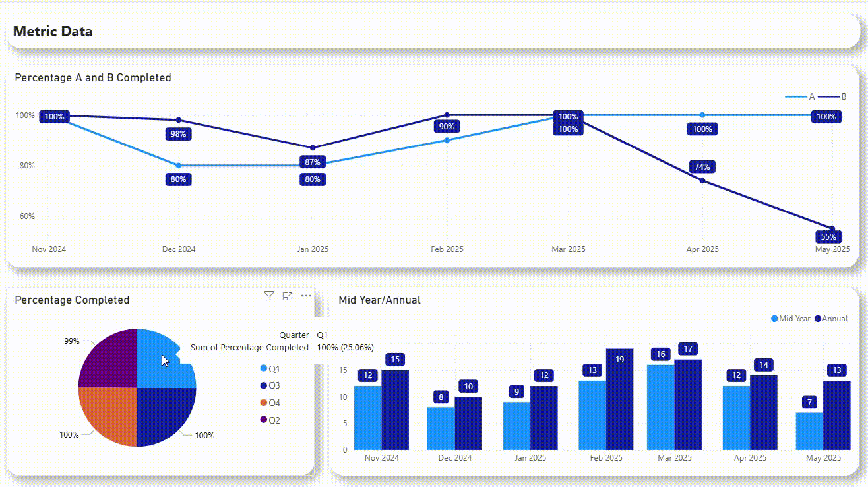Click the Annual bar labeled 19 for Feb 2025
The height and width of the screenshot is (487, 868).
pos(619,399)
